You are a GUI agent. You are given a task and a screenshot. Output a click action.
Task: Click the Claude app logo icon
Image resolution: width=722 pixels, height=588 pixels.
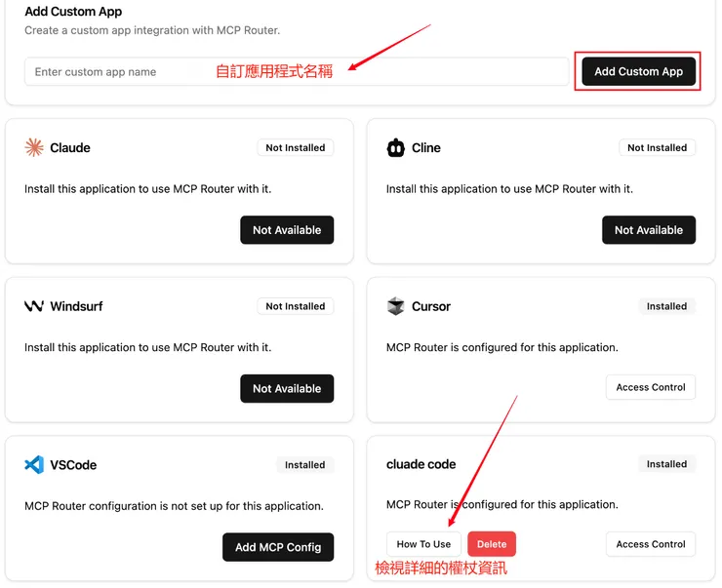pos(34,148)
